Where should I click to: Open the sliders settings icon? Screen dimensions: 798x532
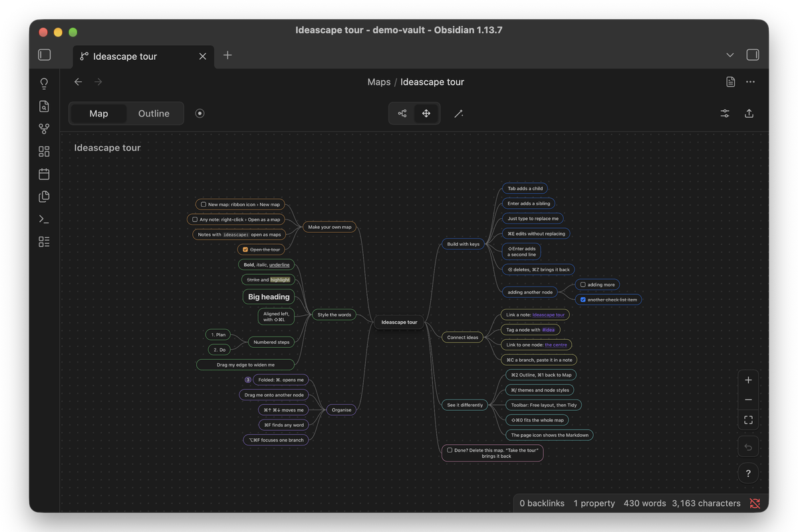[x=725, y=114]
